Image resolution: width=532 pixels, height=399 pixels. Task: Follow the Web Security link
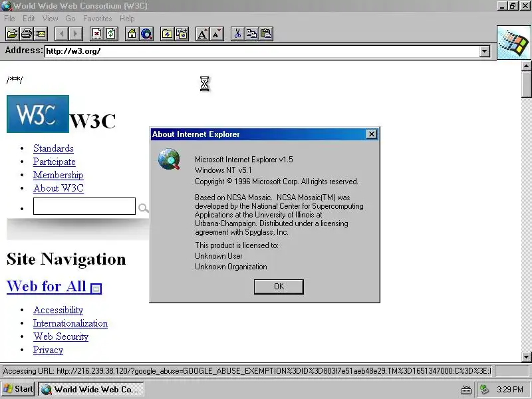coord(61,336)
